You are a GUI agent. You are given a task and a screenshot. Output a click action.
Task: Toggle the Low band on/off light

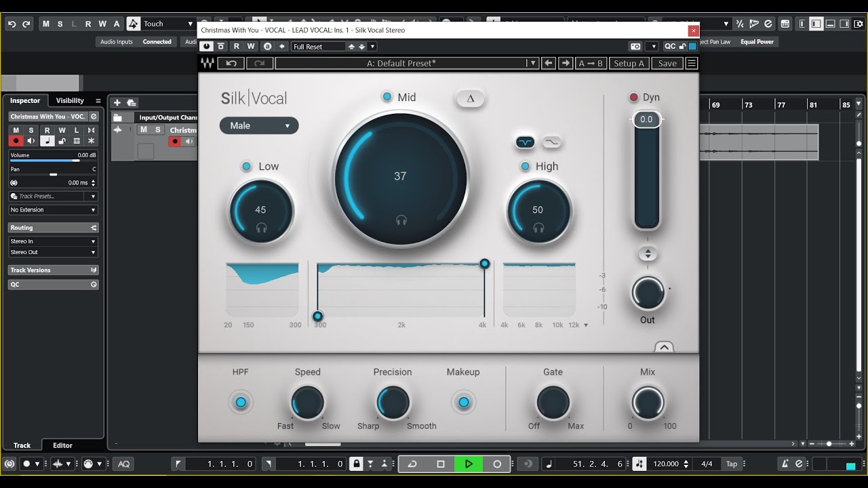click(247, 167)
